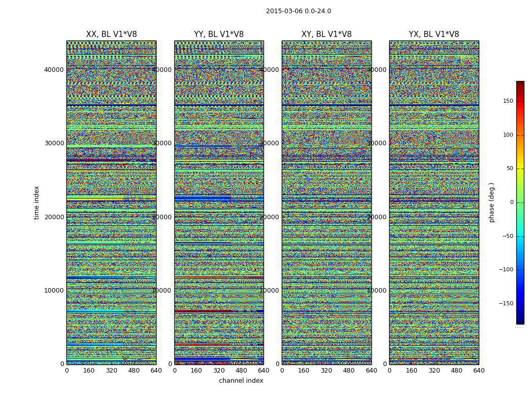The width and height of the screenshot is (532, 405).
Task: Click inside the XY phase waterfall plot
Action: (326, 202)
